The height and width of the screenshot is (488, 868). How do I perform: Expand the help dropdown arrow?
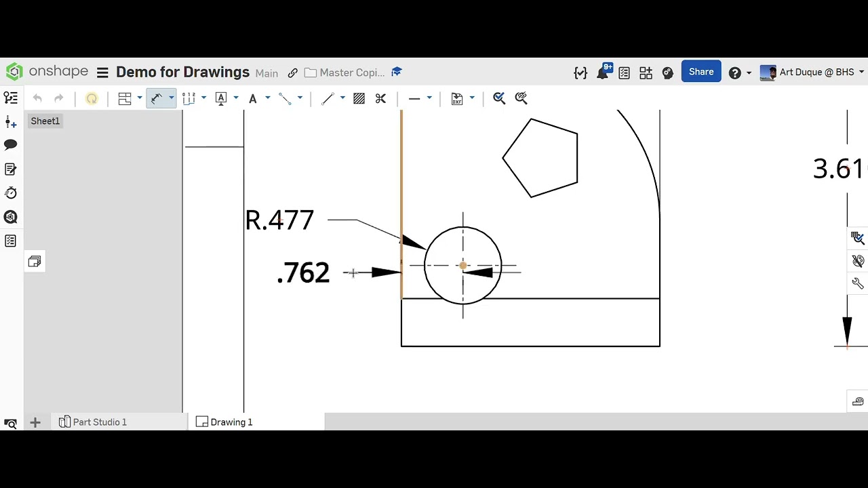(749, 73)
